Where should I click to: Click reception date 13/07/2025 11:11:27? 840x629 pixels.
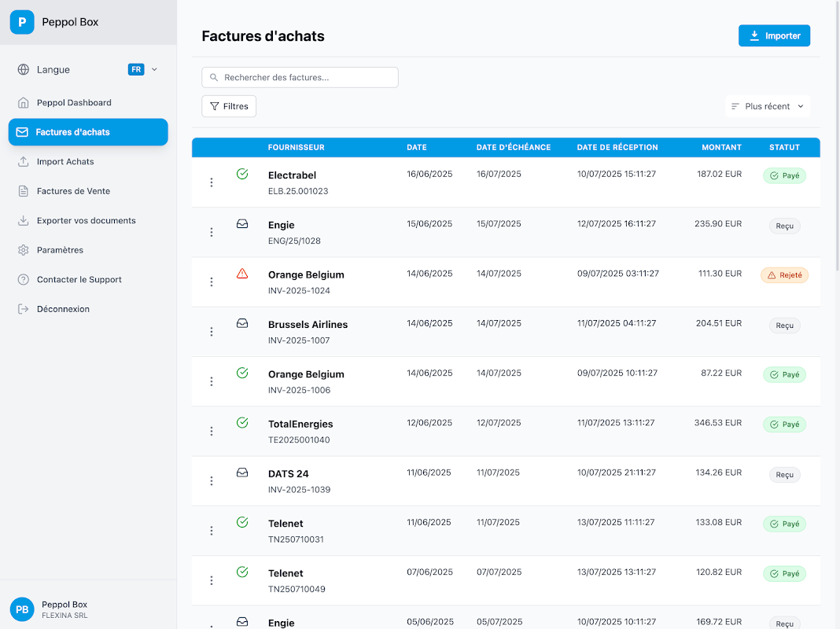click(x=616, y=523)
